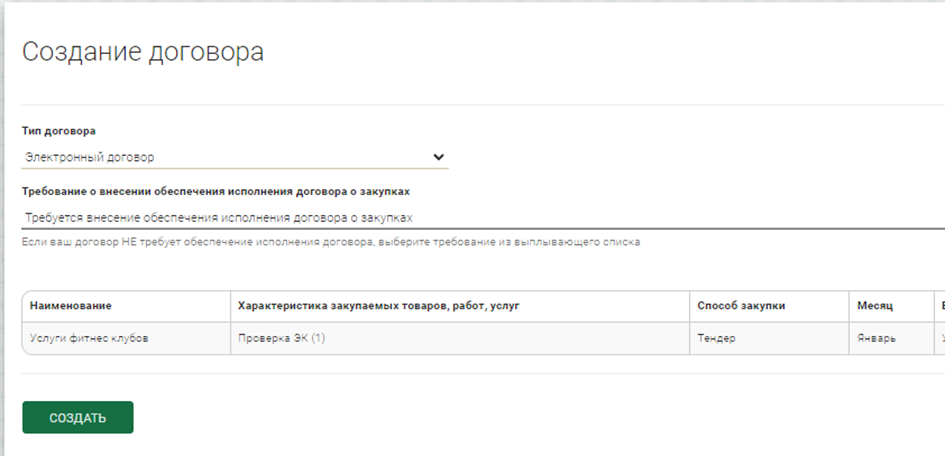Expand the Требуется внесение обеспечения dropdown
This screenshot has width=945, height=456.
click(x=482, y=217)
